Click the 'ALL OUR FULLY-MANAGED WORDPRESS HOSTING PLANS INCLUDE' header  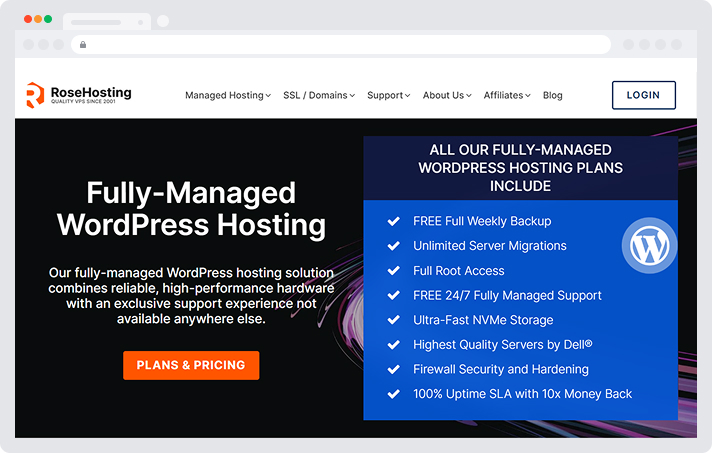point(520,168)
